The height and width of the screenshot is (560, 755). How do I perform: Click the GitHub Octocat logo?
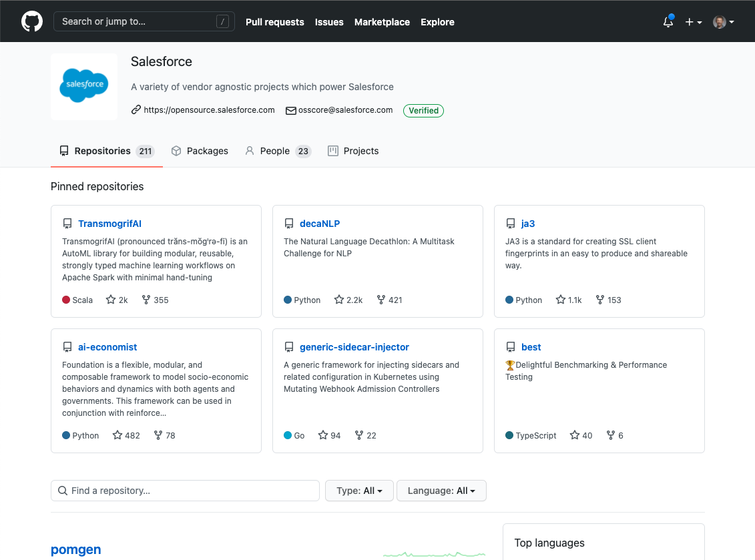click(x=32, y=21)
